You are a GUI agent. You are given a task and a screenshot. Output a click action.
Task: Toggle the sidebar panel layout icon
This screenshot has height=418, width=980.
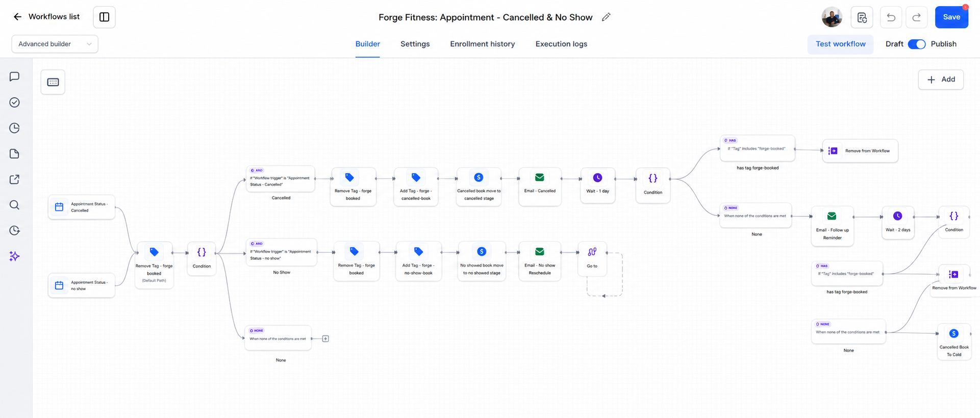(x=104, y=17)
